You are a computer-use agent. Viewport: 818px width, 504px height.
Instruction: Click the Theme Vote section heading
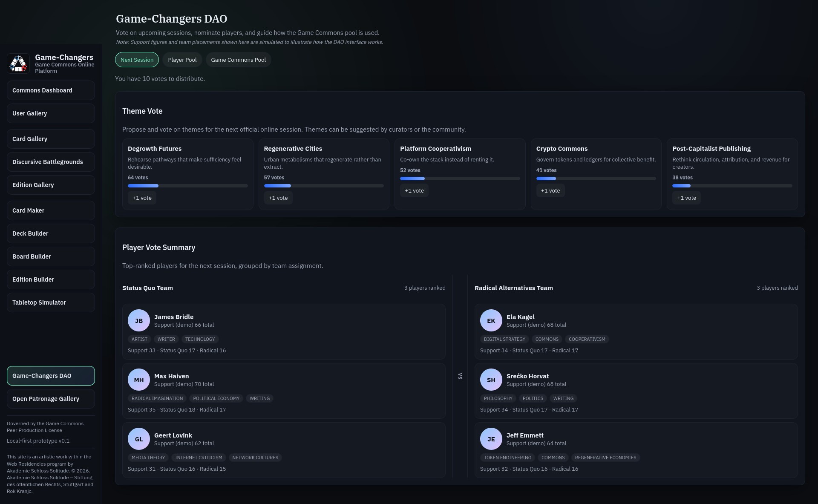click(x=142, y=111)
